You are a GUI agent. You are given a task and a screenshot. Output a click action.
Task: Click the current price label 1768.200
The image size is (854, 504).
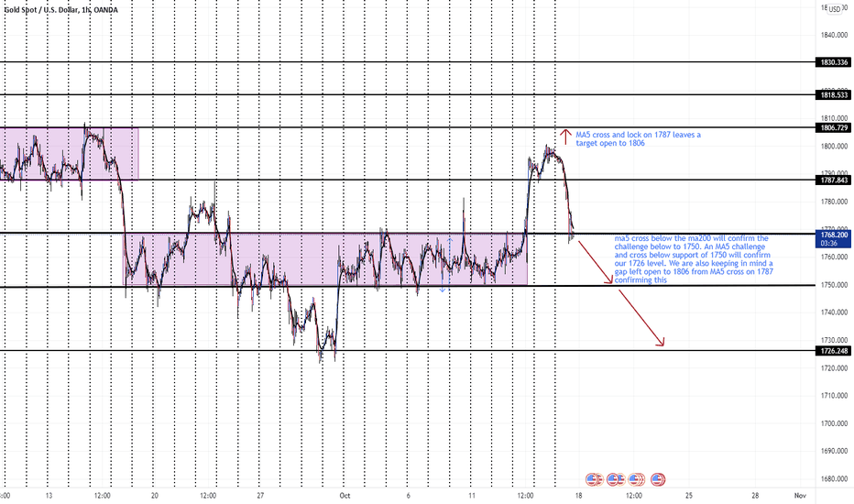point(834,235)
